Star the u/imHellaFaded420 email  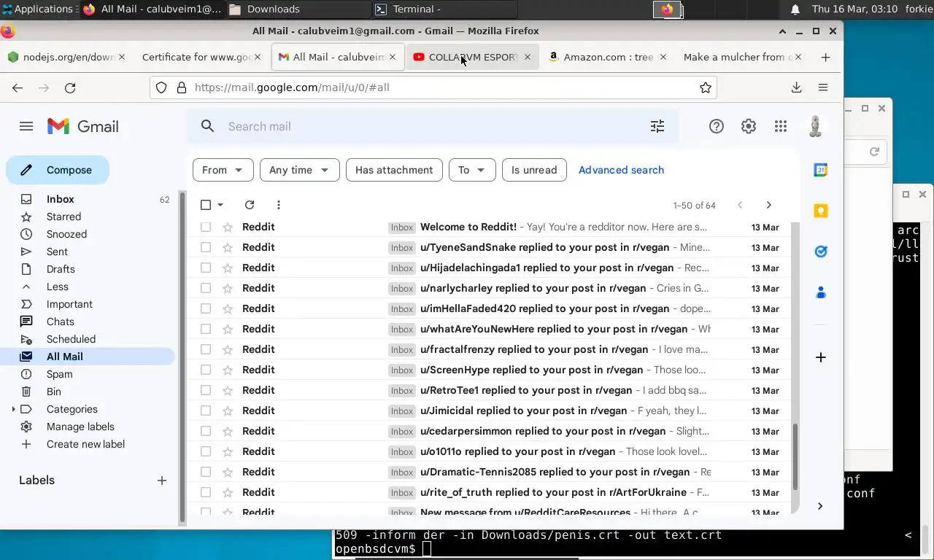tap(228, 308)
